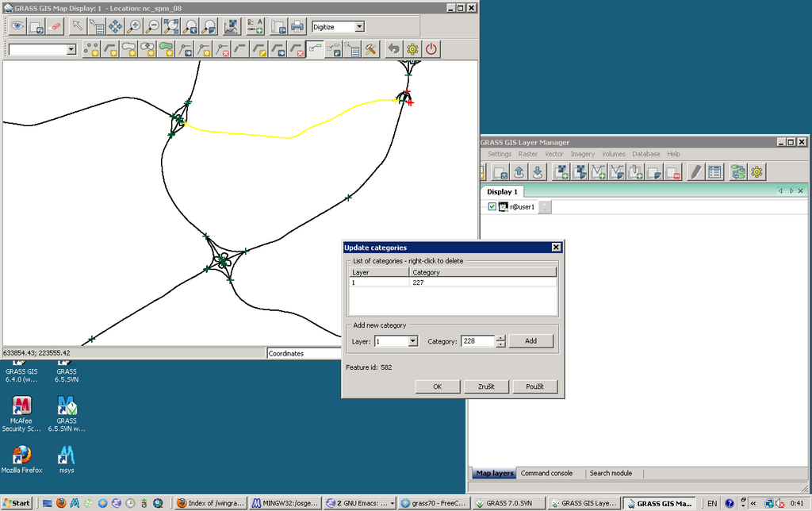This screenshot has height=511, width=812.
Task: Toggle the r@user1 layer checkbox
Action: [492, 206]
